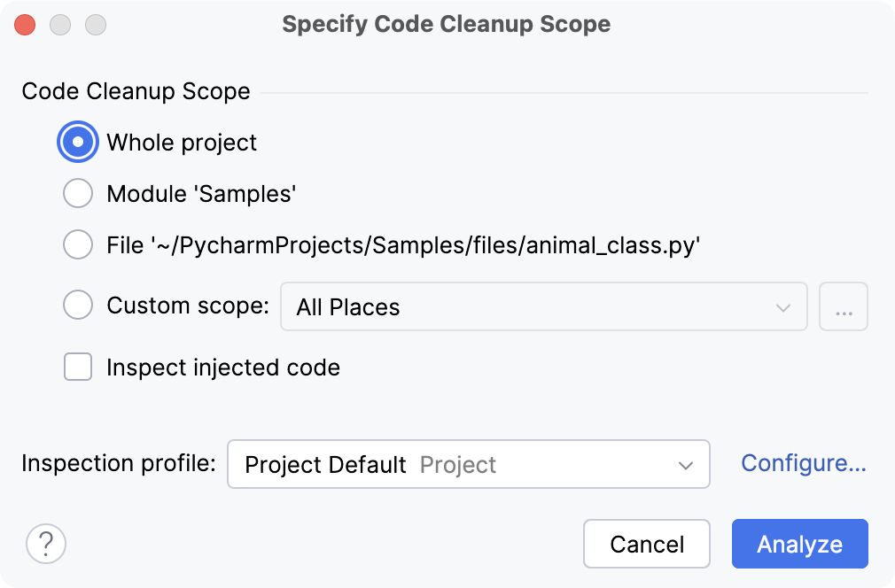Click the gray zoom traffic-light button
The height and width of the screenshot is (588, 895).
coord(96,25)
